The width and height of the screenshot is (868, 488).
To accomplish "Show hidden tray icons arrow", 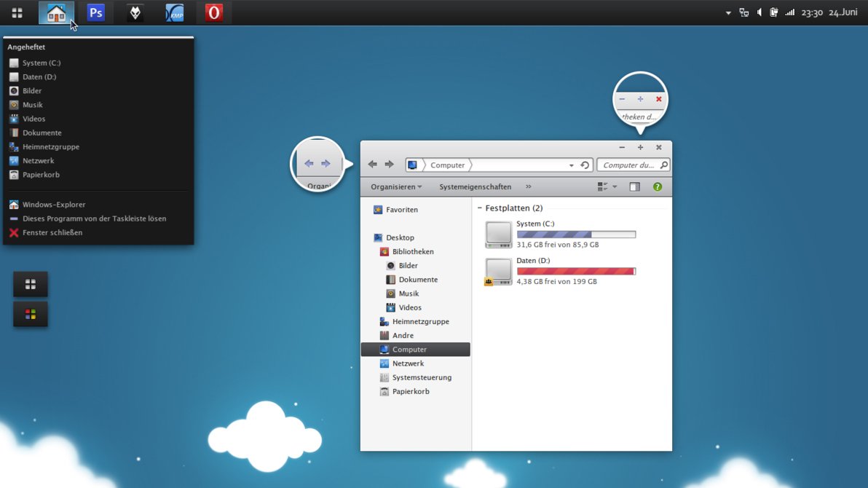I will tap(728, 13).
